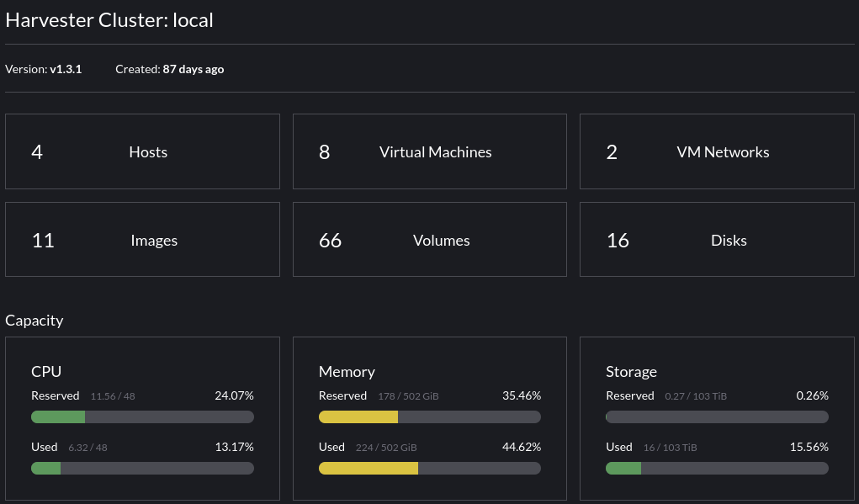Click the '0.27 / 103 TiB' storage amount
Screen dimensions: 859x504
(696, 396)
